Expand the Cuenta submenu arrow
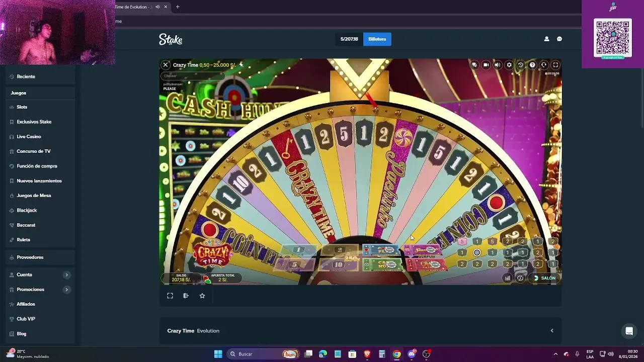644x362 pixels. click(x=66, y=275)
